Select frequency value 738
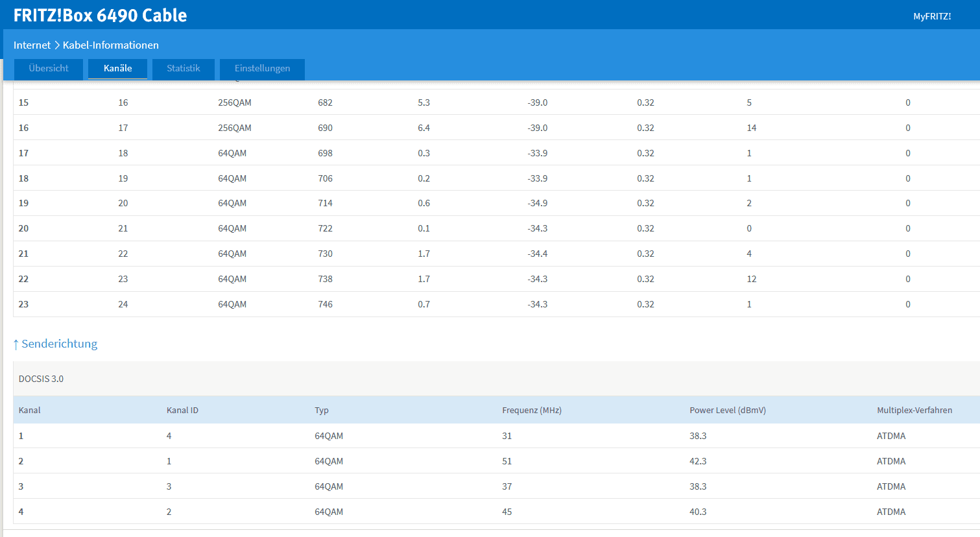Viewport: 980px width, 537px height. click(325, 279)
